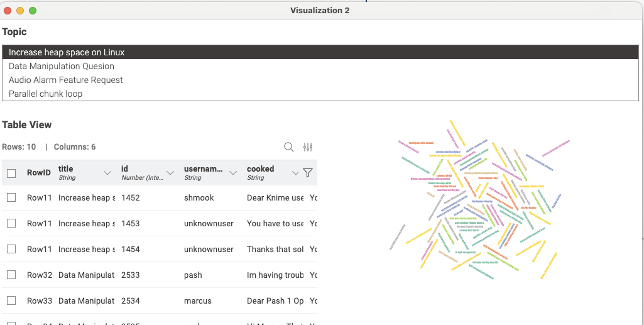Choose the 'Audio Alarm Feature Request' topic
Screen dimensions: 644x325
(x=66, y=80)
